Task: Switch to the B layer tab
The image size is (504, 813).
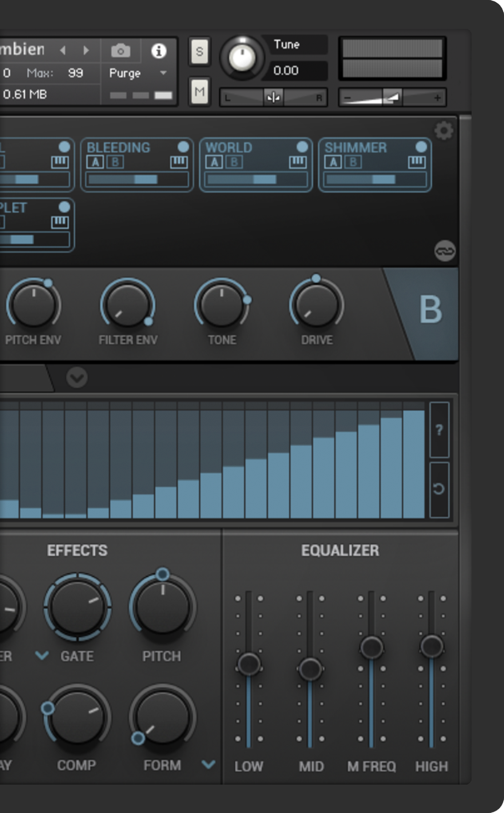Action: pyautogui.click(x=430, y=310)
